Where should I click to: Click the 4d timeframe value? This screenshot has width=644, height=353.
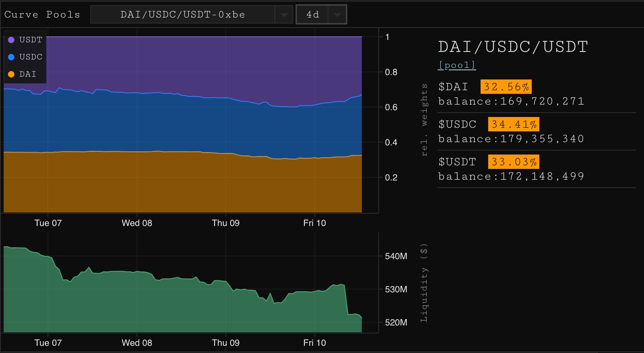(312, 15)
